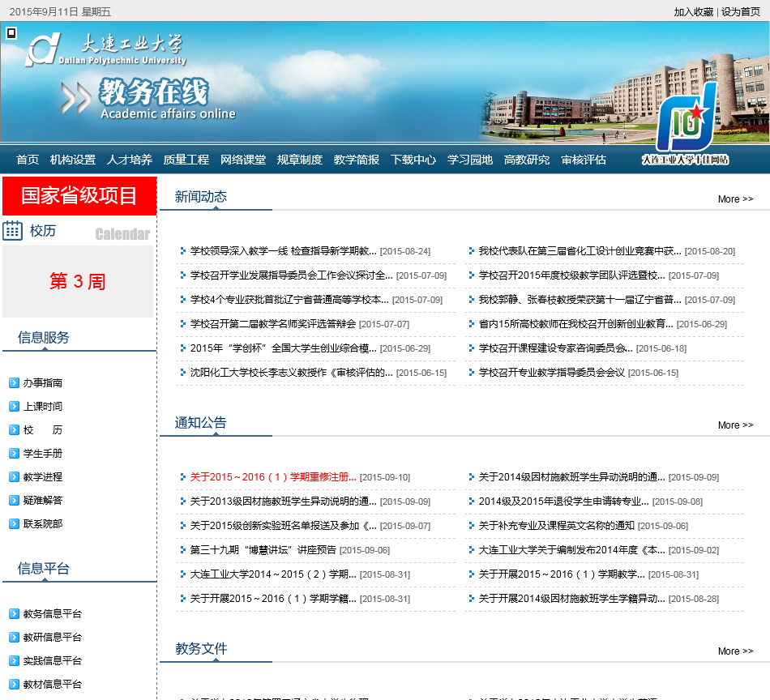The image size is (770, 700).
Task: Select 高教研究 in the navigation bar
Action: coord(527,160)
